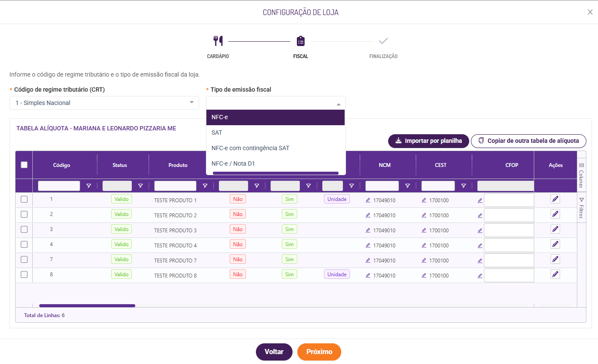Screen dimensions: 598x364
Task: Open the Código column filter funnel
Action: [x=89, y=186]
